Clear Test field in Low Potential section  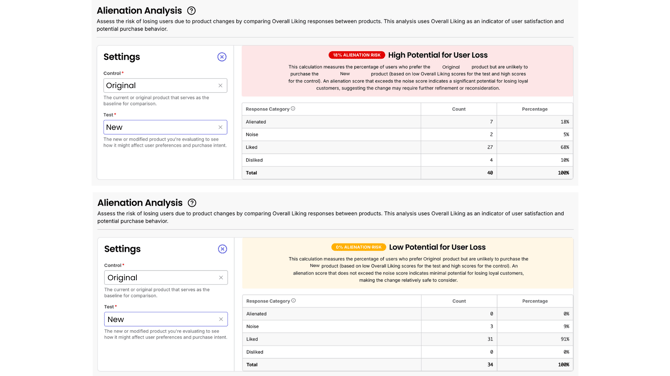(x=221, y=319)
